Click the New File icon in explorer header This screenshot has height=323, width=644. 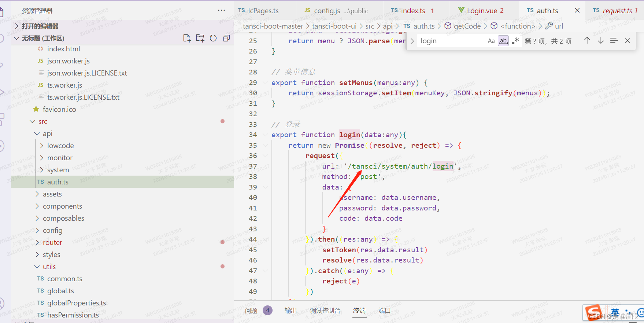[187, 38]
